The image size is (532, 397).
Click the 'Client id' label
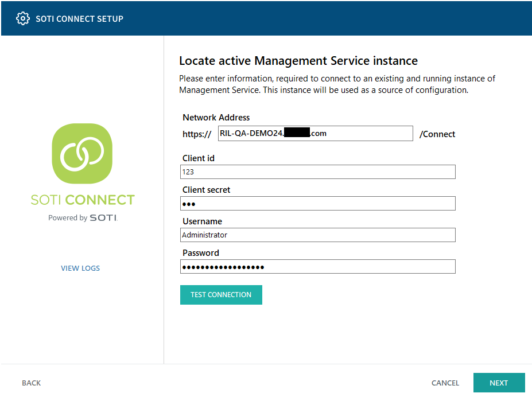(x=199, y=158)
